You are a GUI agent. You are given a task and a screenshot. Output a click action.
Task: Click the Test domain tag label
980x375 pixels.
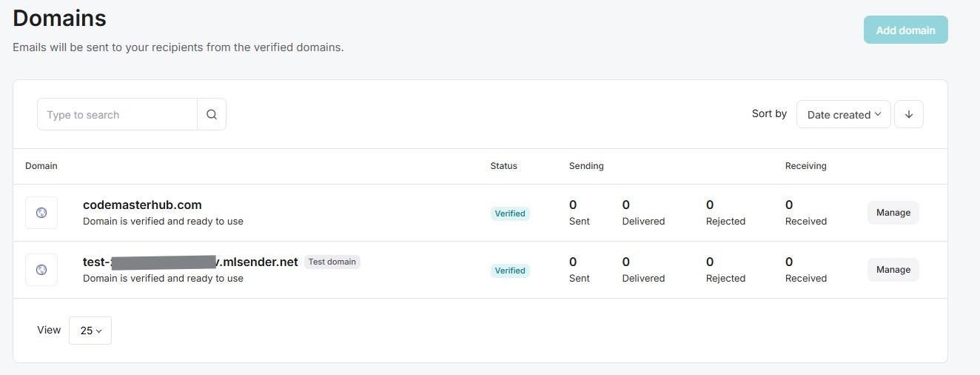point(332,262)
